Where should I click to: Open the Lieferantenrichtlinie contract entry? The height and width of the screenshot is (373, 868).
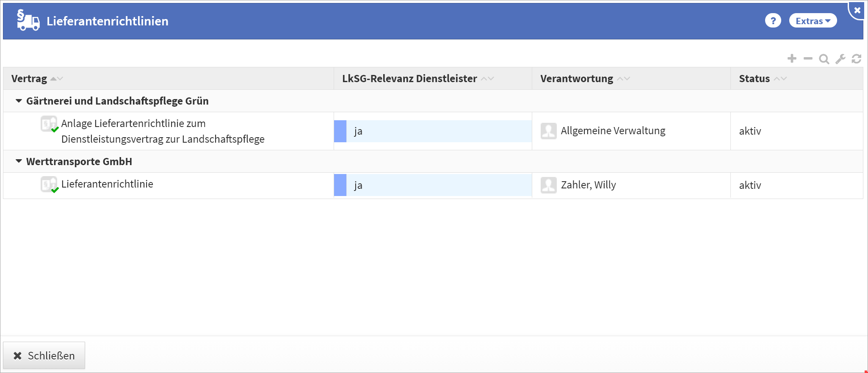coord(107,184)
